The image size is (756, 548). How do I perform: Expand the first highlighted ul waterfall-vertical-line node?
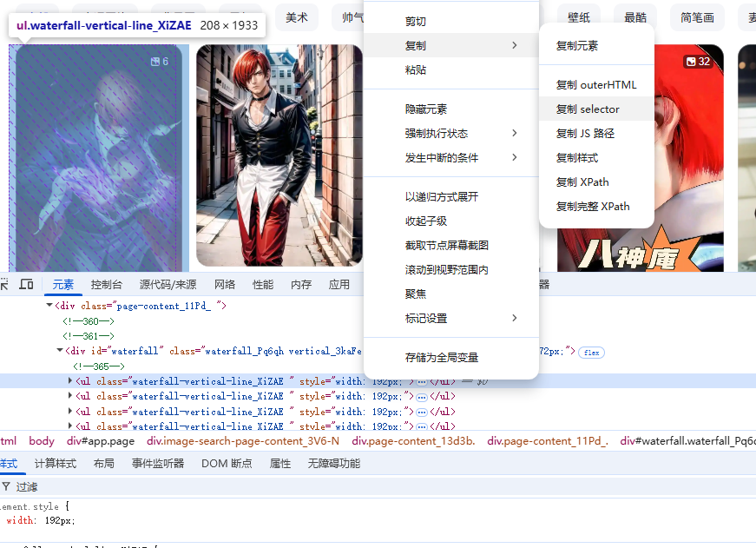[70, 381]
